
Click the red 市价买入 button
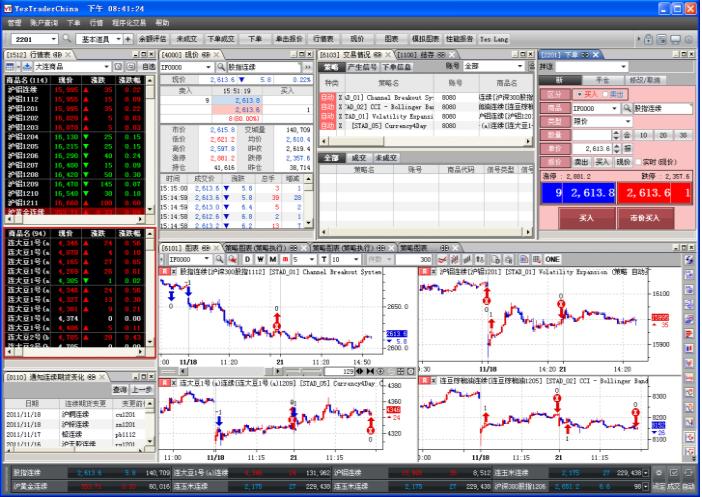pos(639,216)
